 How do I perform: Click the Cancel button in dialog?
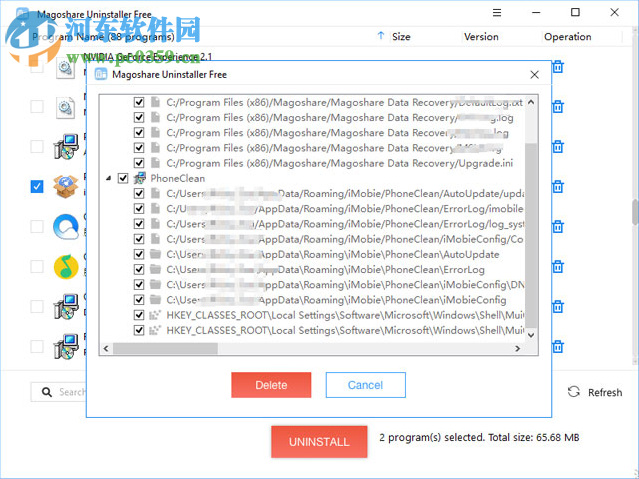366,385
